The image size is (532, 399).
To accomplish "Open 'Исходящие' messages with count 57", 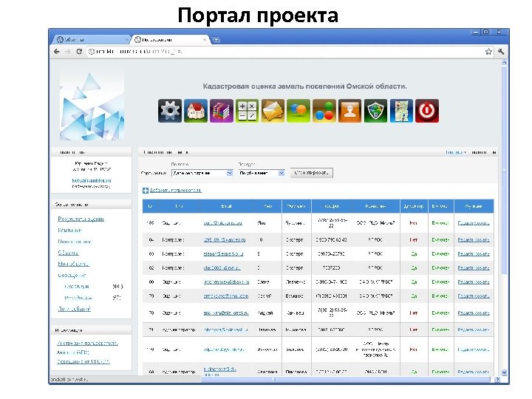I will (78, 298).
